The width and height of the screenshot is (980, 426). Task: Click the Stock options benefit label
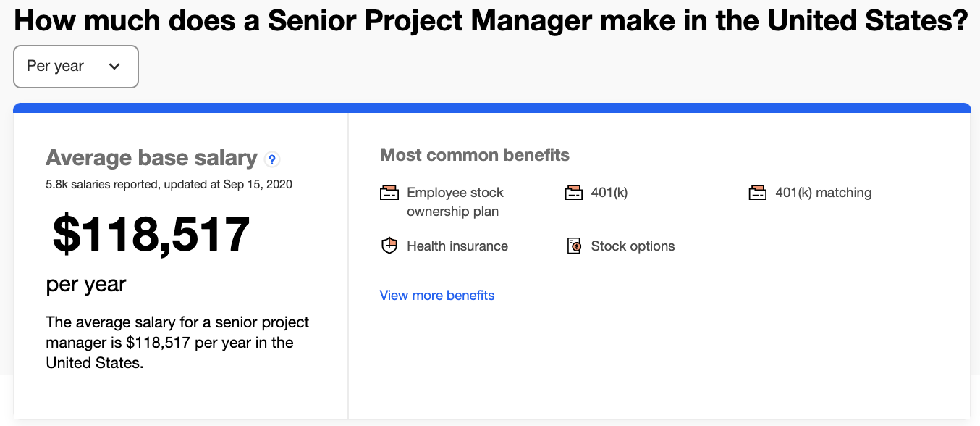point(633,246)
